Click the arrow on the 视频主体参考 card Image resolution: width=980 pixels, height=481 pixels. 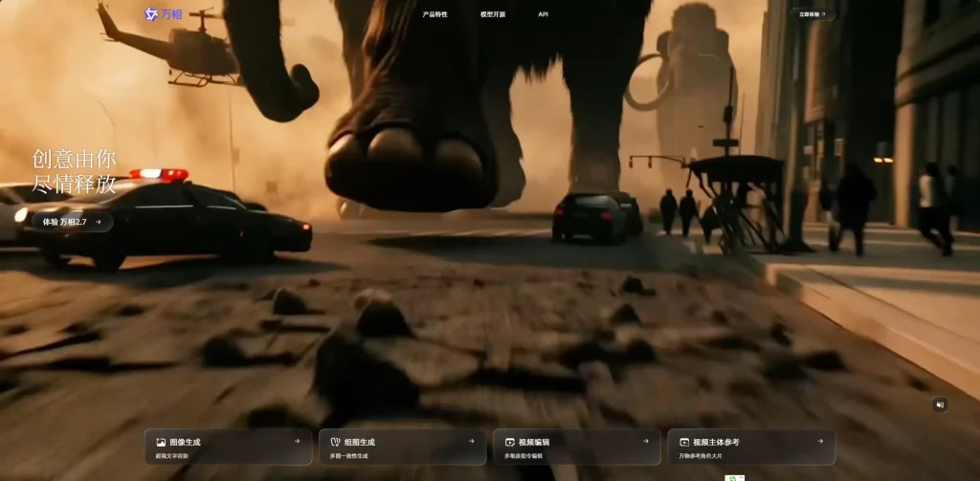(820, 442)
